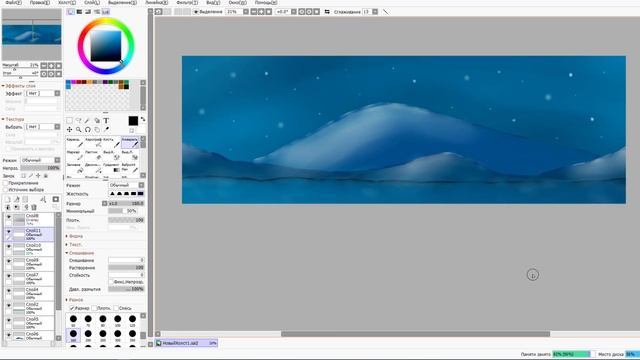Open the Эффект dropdown

43,93
